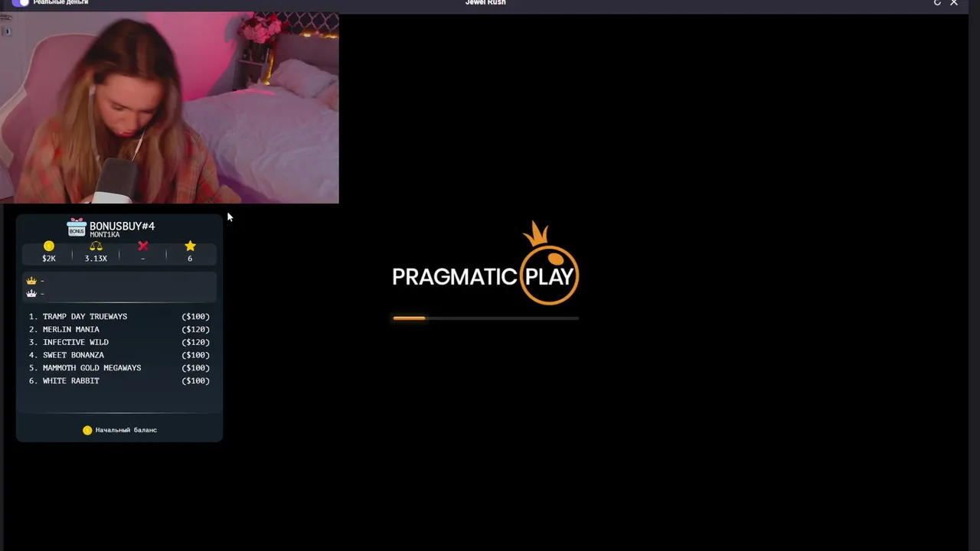Image resolution: width=980 pixels, height=551 pixels.
Task: Click the Начальный баланс label
Action: [x=126, y=430]
